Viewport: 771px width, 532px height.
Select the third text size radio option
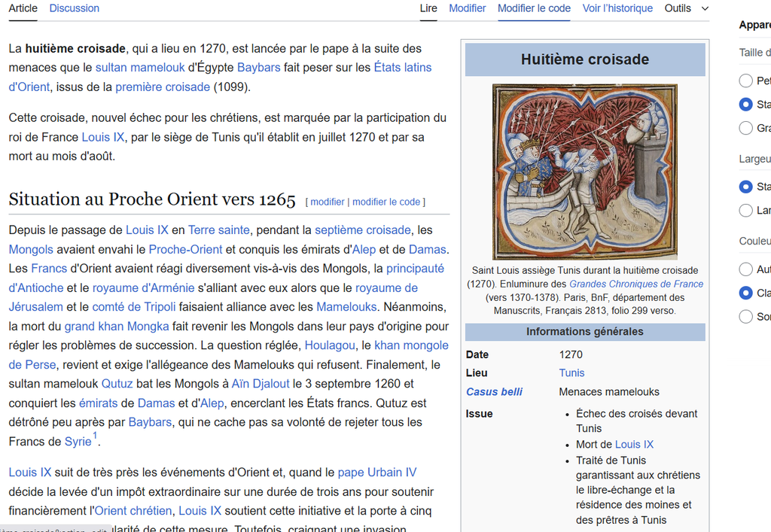click(746, 128)
